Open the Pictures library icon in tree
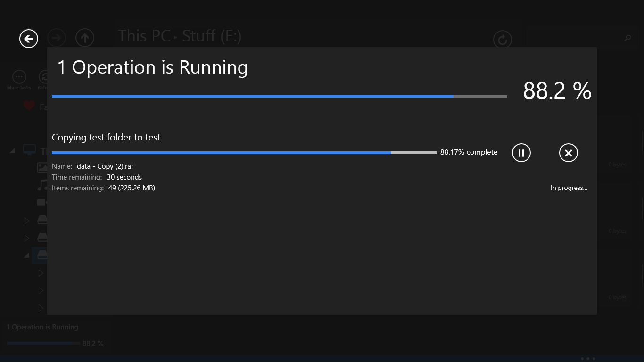 click(x=42, y=167)
